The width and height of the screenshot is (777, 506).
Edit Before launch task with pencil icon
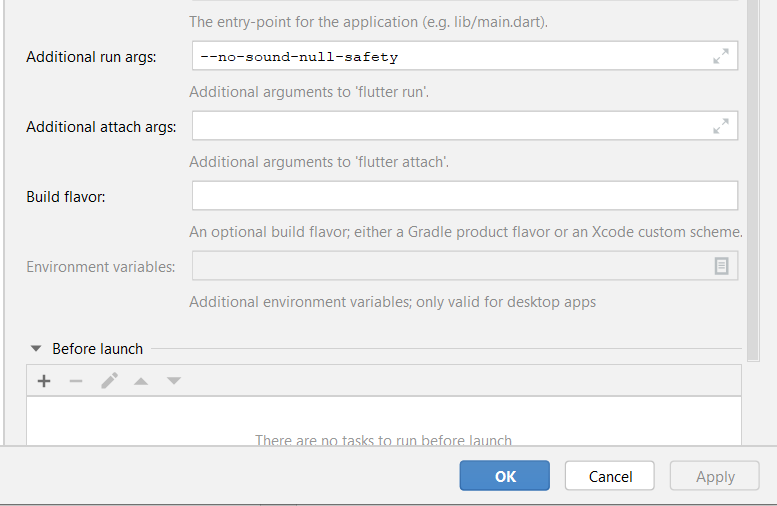coord(109,381)
